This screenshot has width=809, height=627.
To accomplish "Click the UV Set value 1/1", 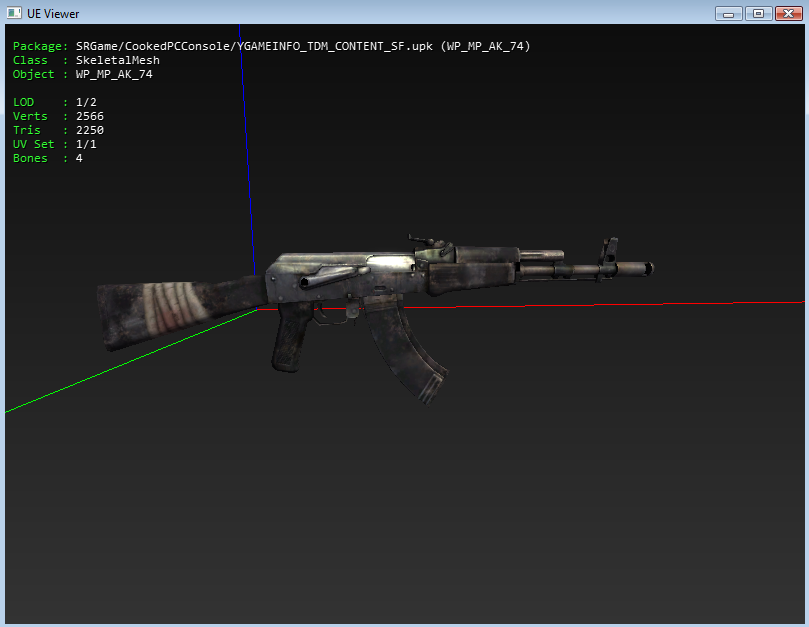I will pos(86,144).
